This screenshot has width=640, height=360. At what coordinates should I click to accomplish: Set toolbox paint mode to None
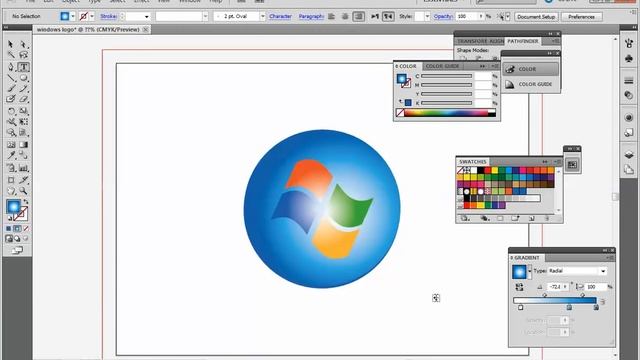pyautogui.click(x=26, y=229)
